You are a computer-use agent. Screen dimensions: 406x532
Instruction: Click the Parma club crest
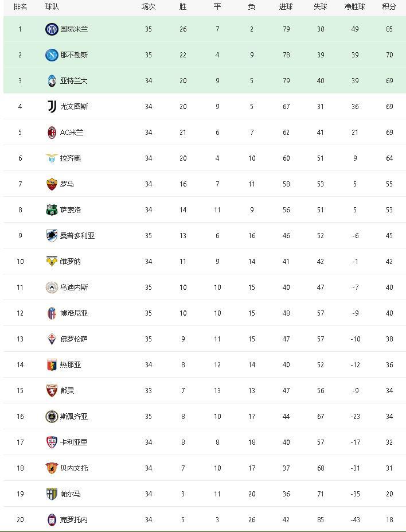[52, 494]
